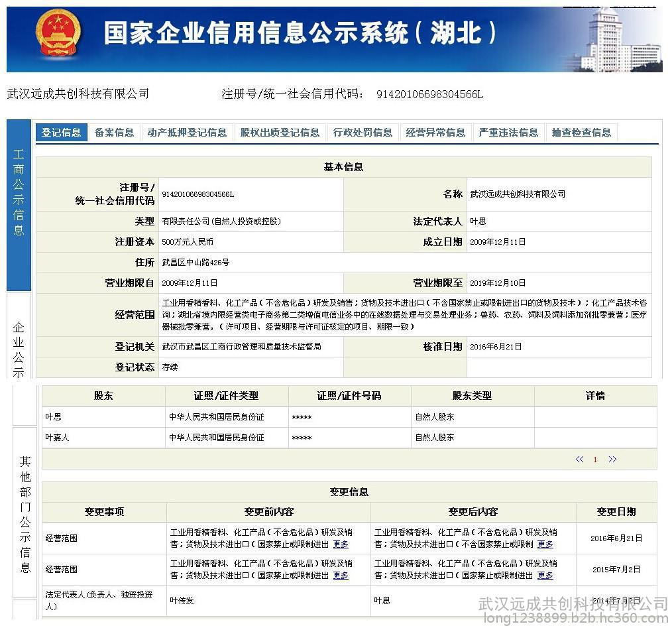Select page number 1 in shareholder pagination
The height and width of the screenshot is (626, 672).
595,460
